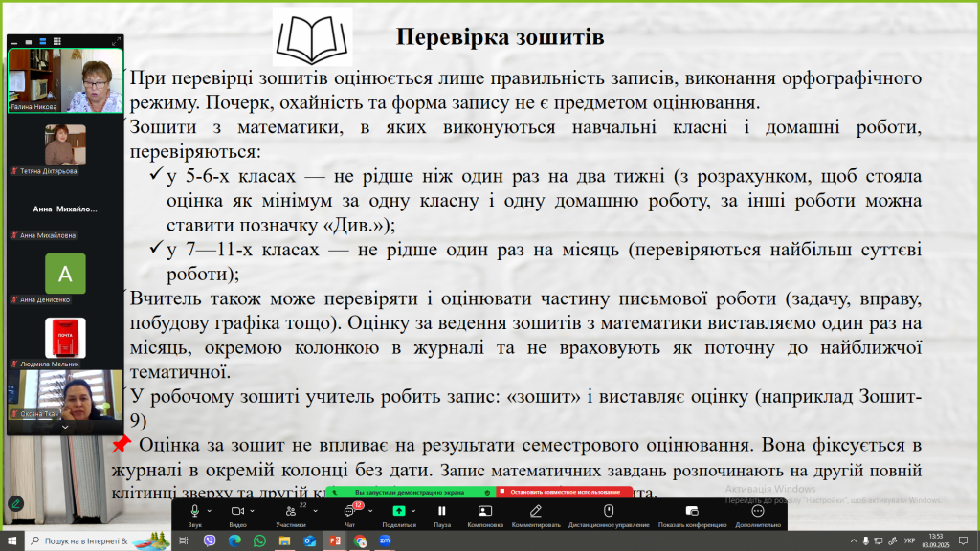The width and height of the screenshot is (980, 551).
Task: Open Task View on the taskbar
Action: (x=184, y=540)
